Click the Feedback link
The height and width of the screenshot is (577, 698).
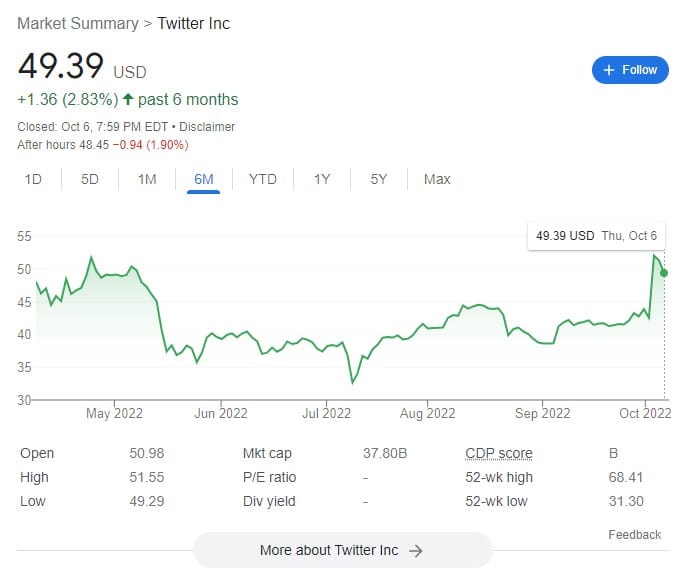click(x=634, y=535)
